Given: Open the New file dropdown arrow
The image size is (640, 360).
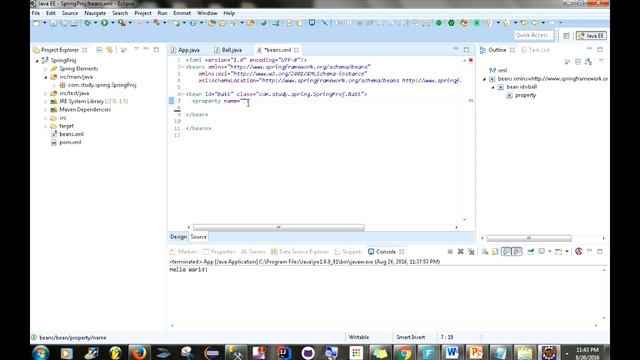Looking at the screenshot, I should [x=44, y=23].
